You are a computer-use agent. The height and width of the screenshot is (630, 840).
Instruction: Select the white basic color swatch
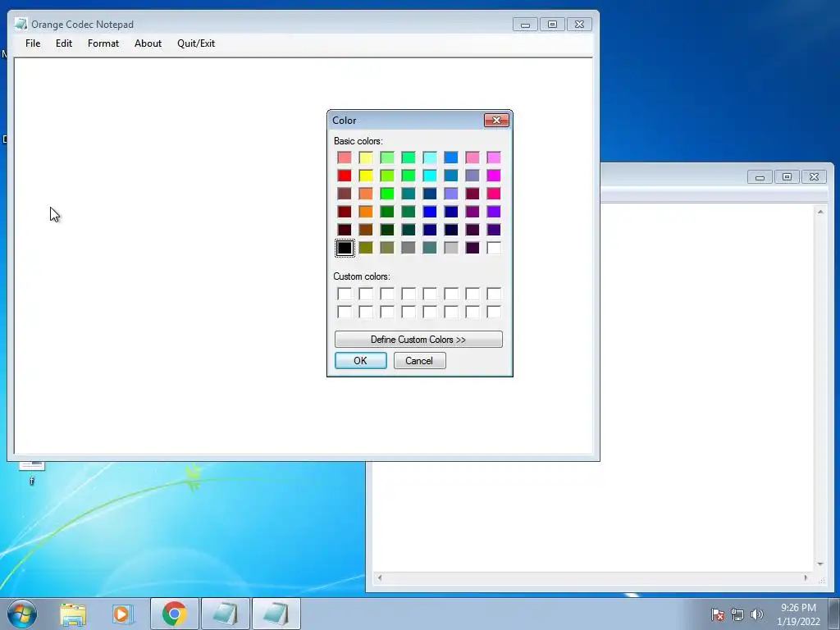pos(494,248)
